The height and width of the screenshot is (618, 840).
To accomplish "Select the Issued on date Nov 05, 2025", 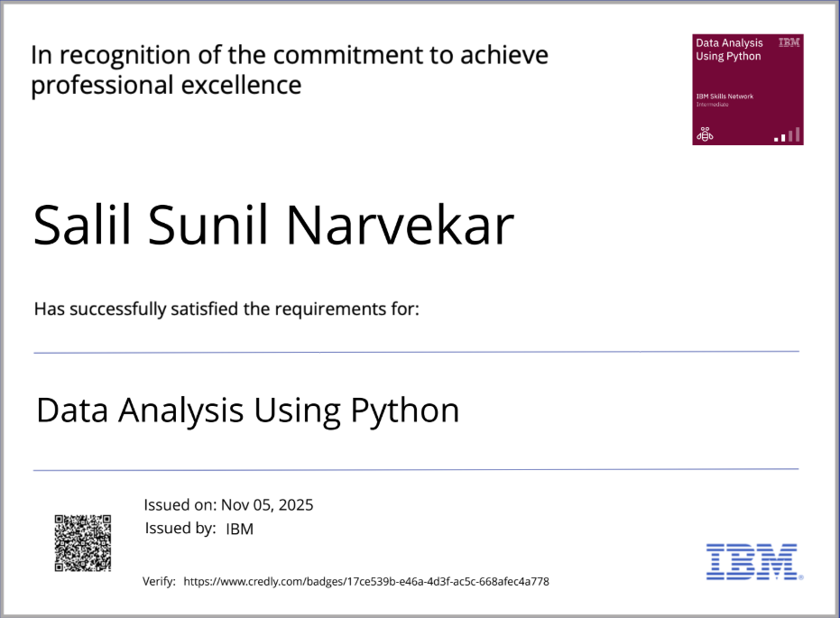I will point(228,504).
